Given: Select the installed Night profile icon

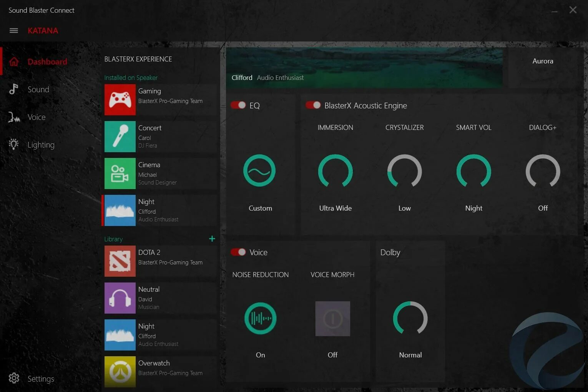Looking at the screenshot, I should [120, 210].
